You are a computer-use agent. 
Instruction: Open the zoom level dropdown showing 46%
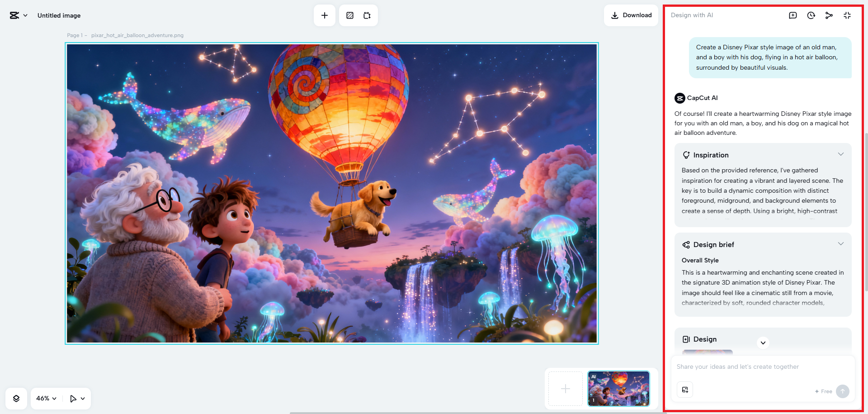45,398
